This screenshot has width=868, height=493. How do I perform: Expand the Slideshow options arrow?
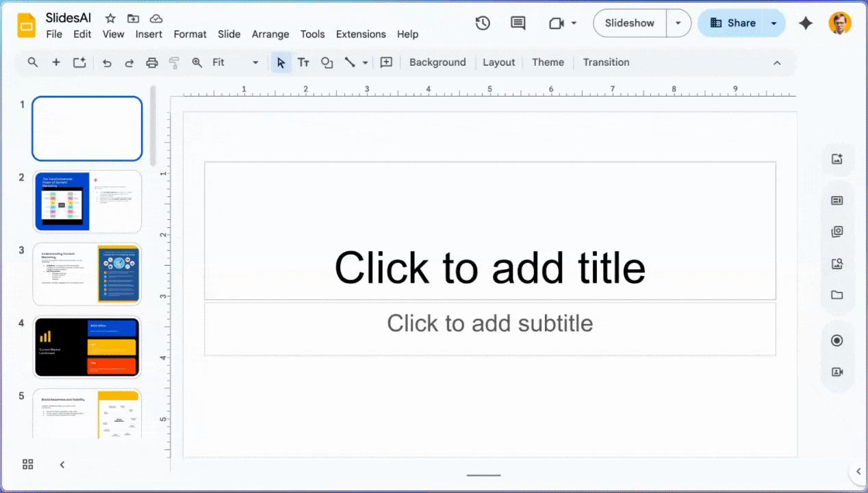pos(678,23)
